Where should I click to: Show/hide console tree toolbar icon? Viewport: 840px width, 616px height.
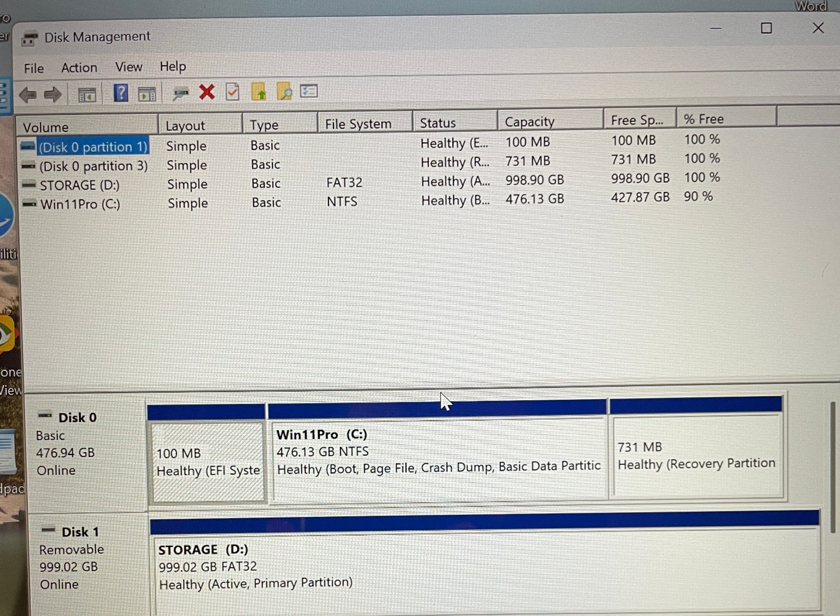(87, 95)
